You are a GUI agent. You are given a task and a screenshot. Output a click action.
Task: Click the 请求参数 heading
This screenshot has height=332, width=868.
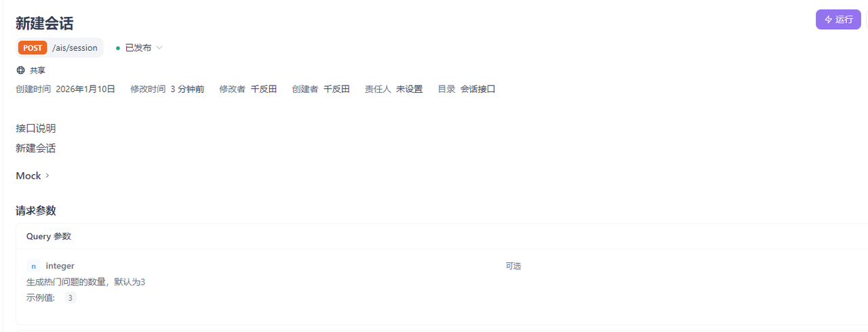(36, 211)
